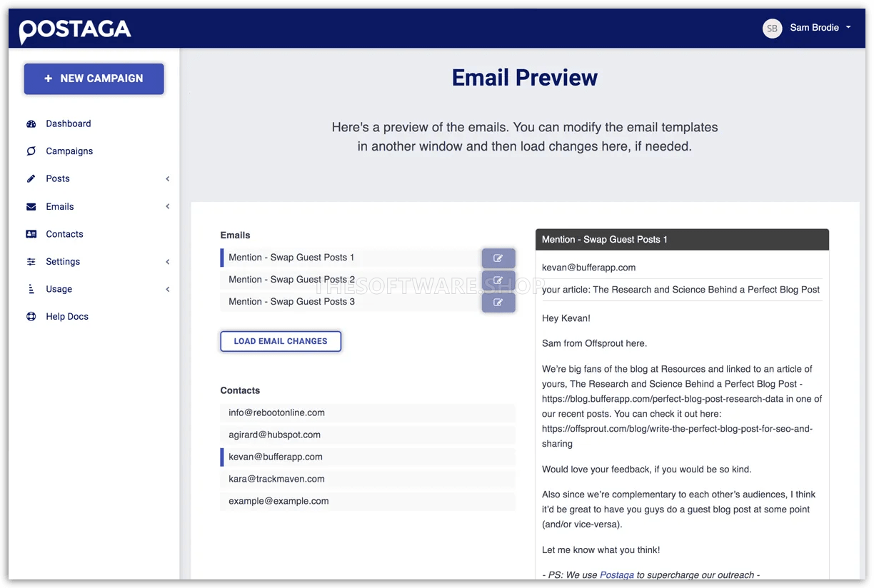Open the Usage menu item

[x=59, y=289]
